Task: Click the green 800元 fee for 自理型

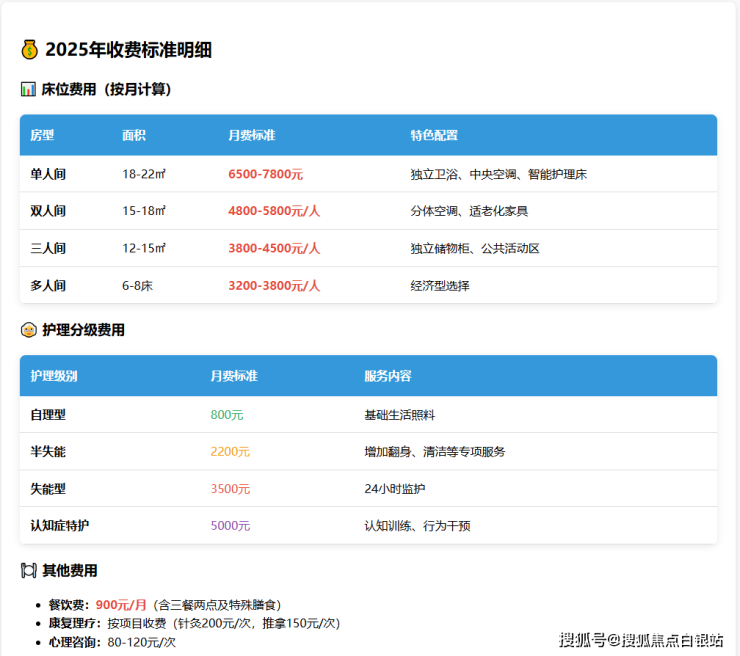Action: (x=227, y=414)
